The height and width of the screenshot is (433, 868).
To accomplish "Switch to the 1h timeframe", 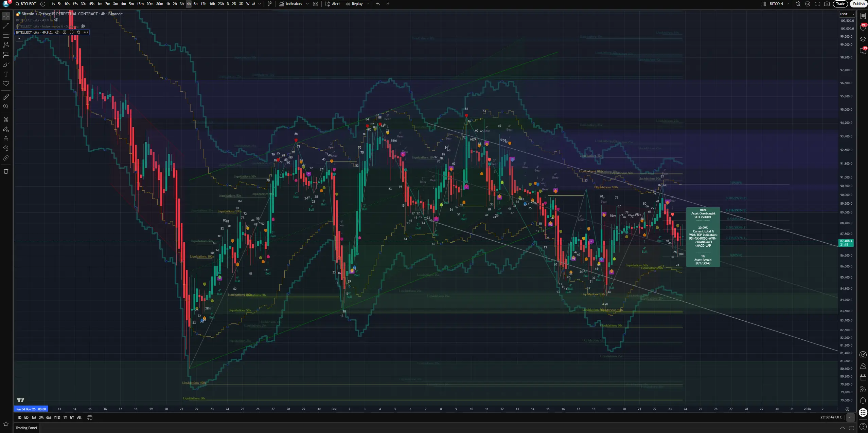I will [168, 4].
